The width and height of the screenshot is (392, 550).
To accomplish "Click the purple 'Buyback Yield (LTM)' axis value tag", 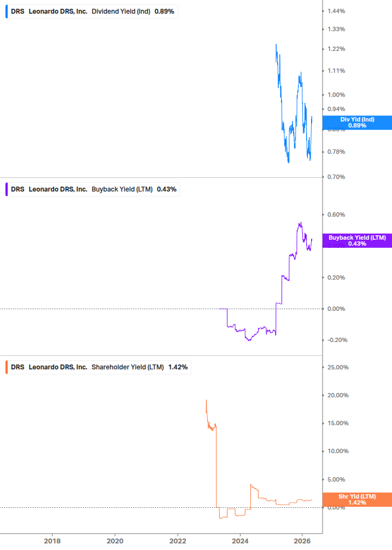I will click(x=357, y=241).
